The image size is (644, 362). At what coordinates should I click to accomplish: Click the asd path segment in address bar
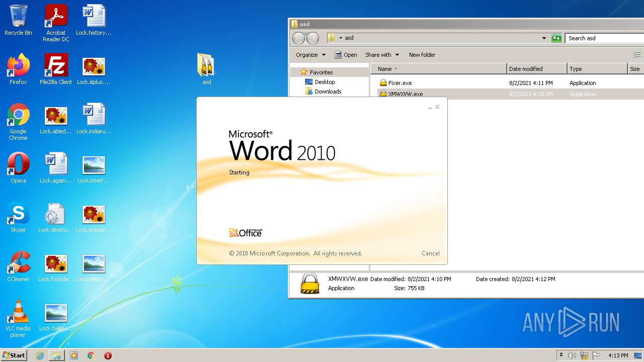click(349, 38)
